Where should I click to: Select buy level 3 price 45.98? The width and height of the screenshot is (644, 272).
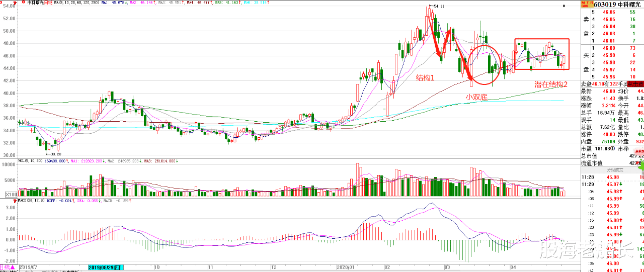(609, 61)
